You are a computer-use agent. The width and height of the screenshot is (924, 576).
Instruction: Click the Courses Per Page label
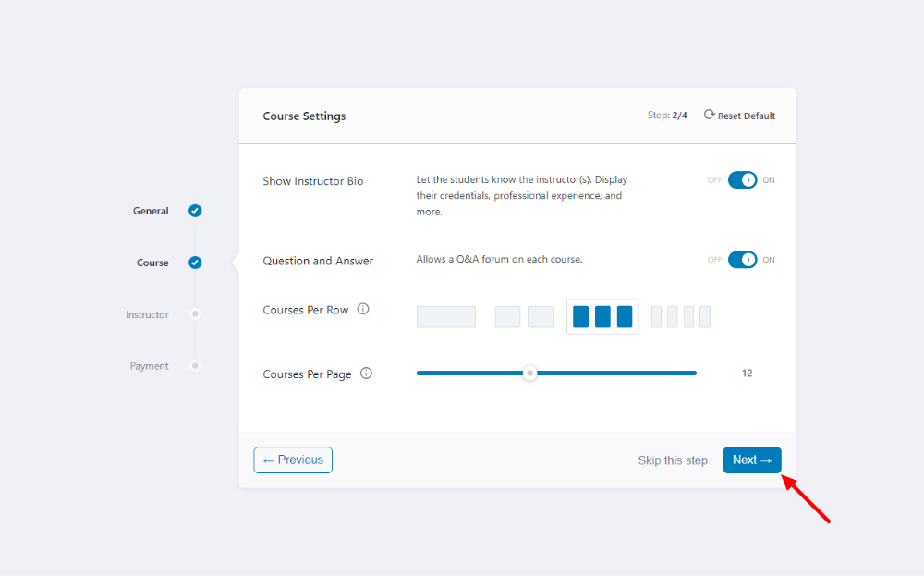click(x=307, y=374)
